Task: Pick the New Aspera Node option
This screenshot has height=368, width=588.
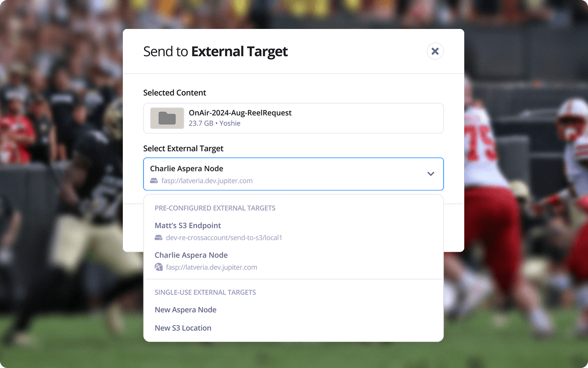Action: (185, 310)
